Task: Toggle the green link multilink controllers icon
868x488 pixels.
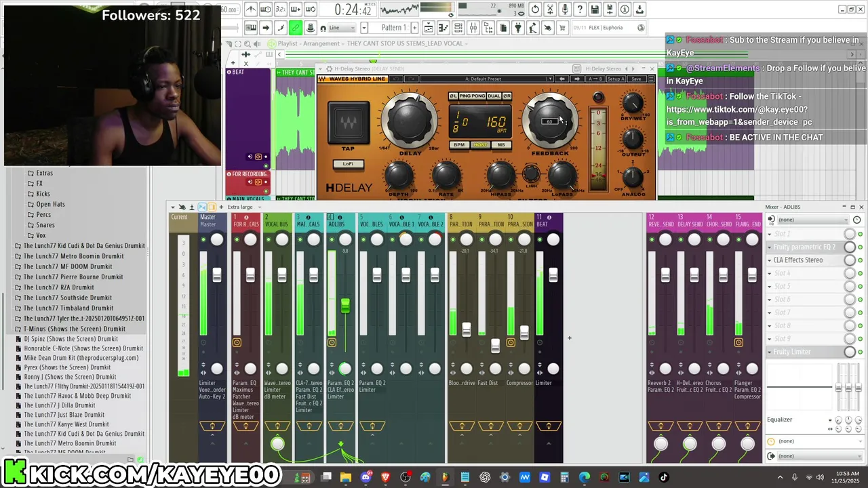Action: pyautogui.click(x=296, y=28)
